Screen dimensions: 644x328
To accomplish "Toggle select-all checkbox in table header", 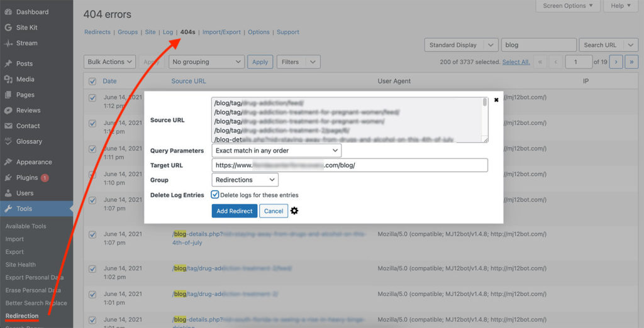I will coord(92,81).
